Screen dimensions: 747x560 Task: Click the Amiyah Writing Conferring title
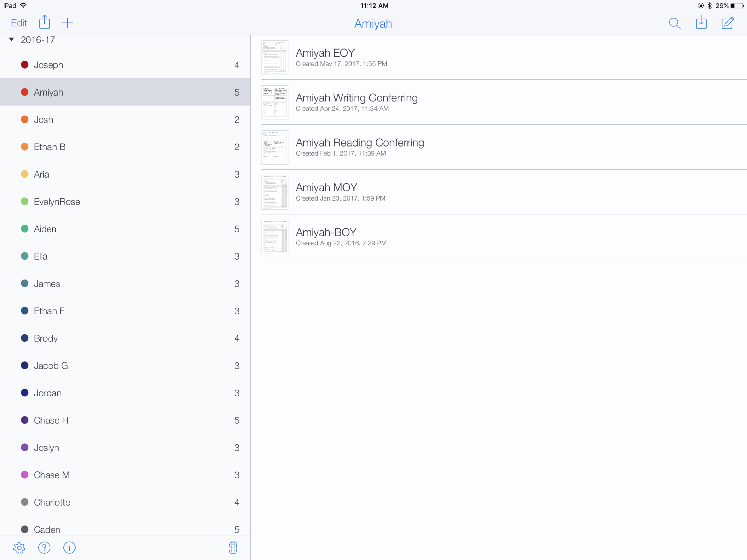[357, 98]
